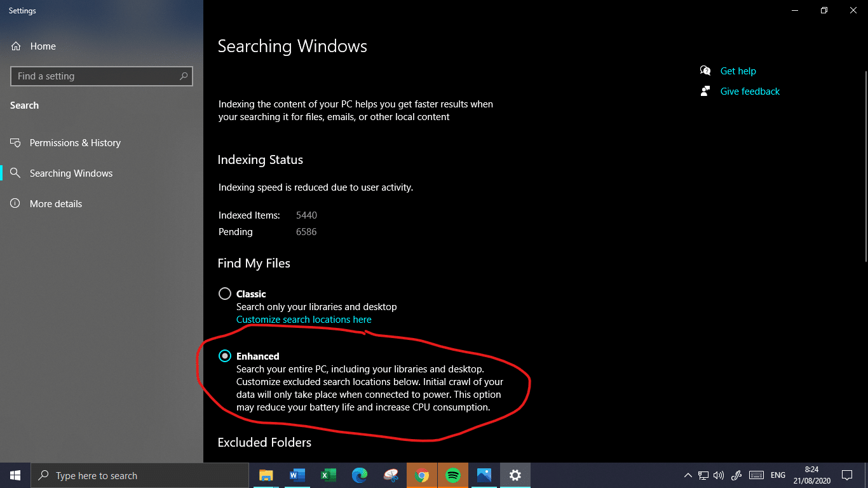Click the Give feedback person icon
The image size is (868, 488).
[x=705, y=91]
